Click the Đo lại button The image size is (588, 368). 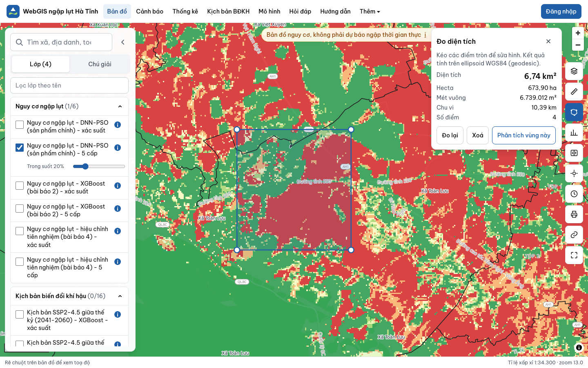tap(450, 135)
